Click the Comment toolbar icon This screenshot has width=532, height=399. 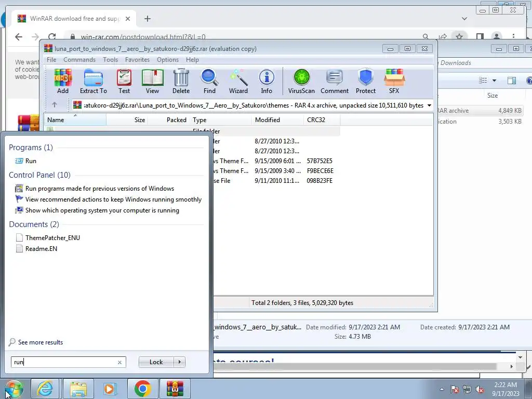pyautogui.click(x=335, y=82)
